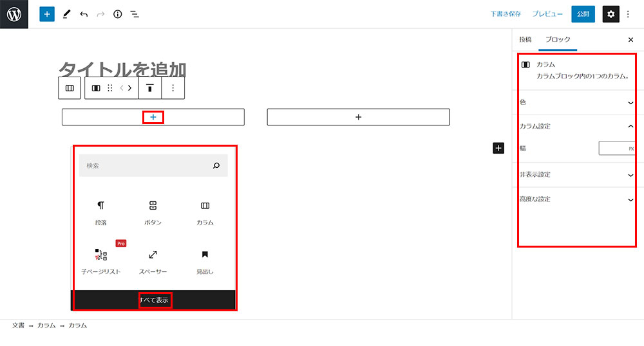Switch to the 投稿 tab
The width and height of the screenshot is (644, 346).
pyautogui.click(x=526, y=39)
